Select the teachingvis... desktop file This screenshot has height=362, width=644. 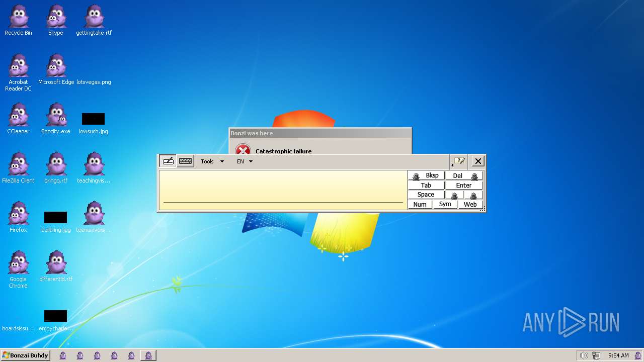click(94, 168)
